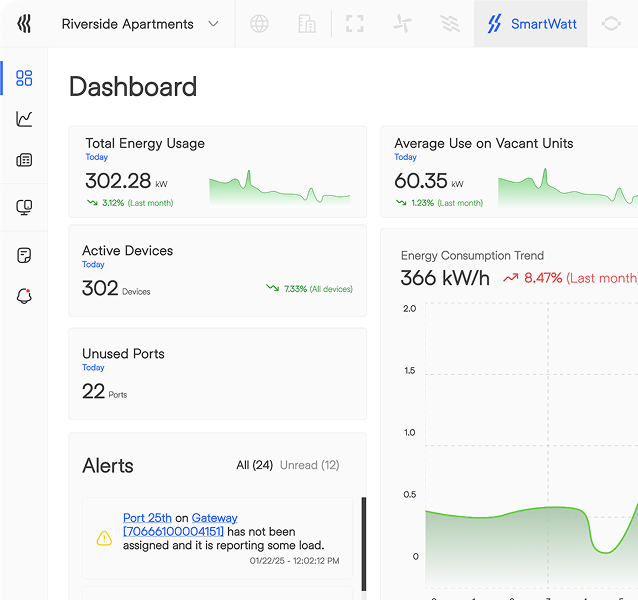Click the 0.5 y-axis label
The width and height of the screenshot is (638, 600).
tap(409, 495)
